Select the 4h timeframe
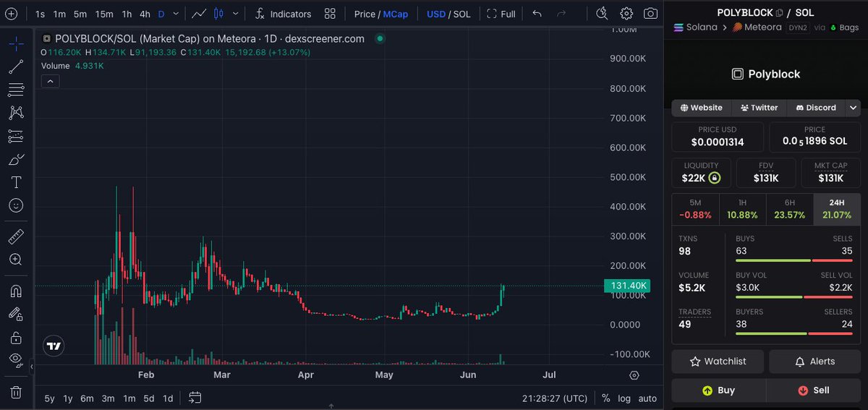 [x=145, y=14]
